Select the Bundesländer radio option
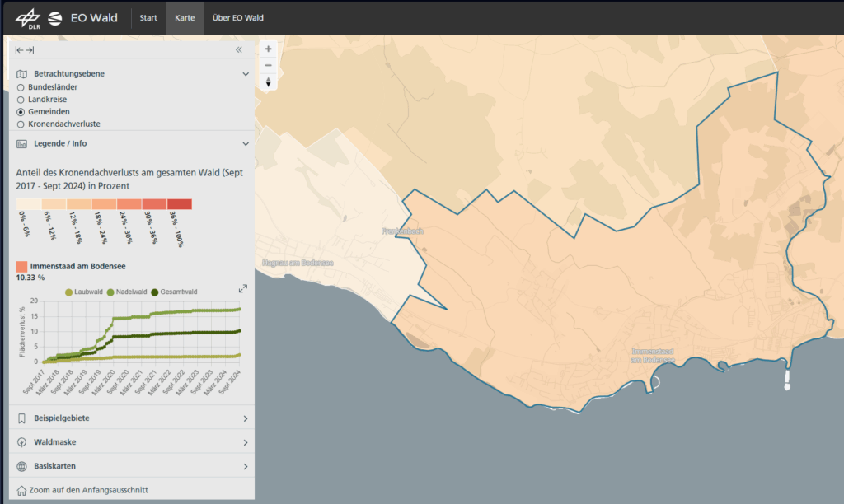 pyautogui.click(x=21, y=86)
